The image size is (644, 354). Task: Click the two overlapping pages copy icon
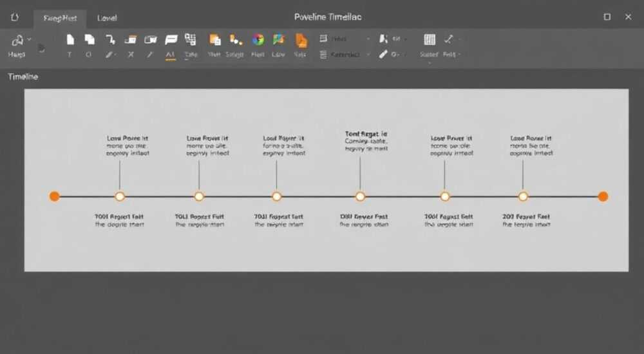pyautogui.click(x=90, y=39)
